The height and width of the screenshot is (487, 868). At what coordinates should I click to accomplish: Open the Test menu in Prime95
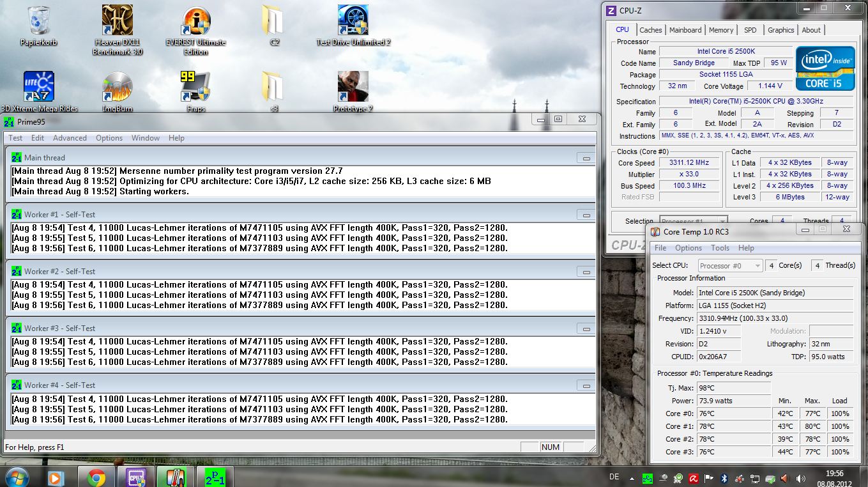(x=15, y=137)
